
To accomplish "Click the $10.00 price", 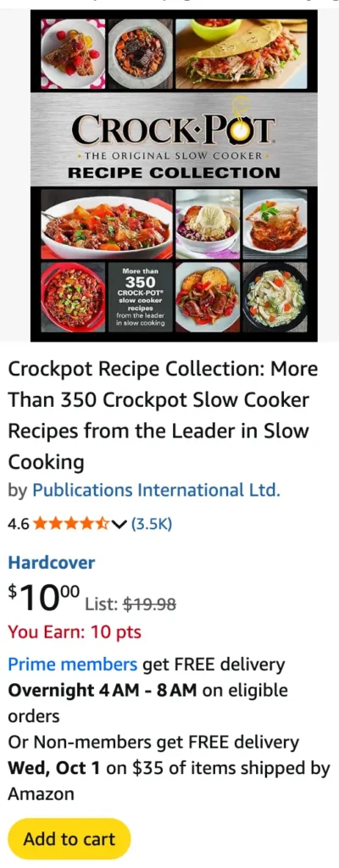I will (x=44, y=598).
